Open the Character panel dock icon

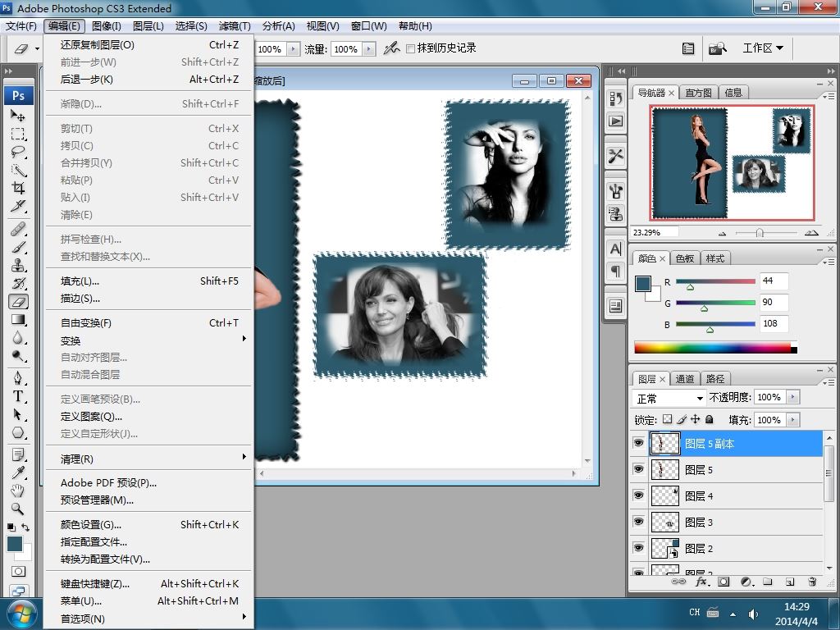616,249
